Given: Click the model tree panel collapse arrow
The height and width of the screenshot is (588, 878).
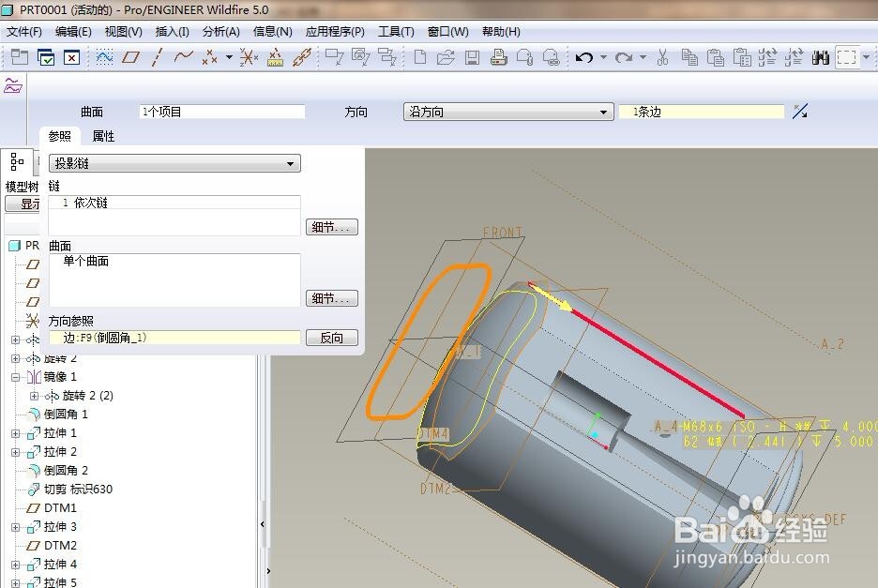Looking at the screenshot, I should click(263, 525).
